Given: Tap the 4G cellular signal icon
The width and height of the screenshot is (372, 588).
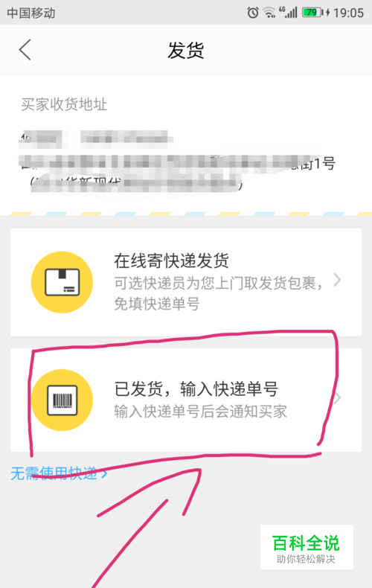Looking at the screenshot, I should tap(288, 13).
